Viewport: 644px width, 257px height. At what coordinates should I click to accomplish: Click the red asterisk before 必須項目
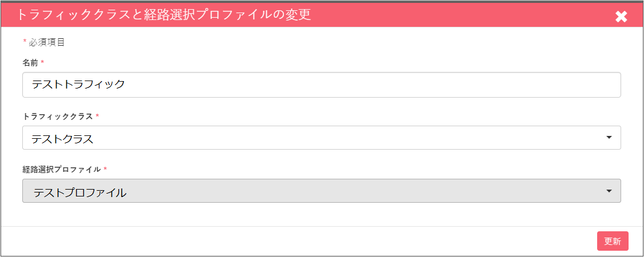pyautogui.click(x=25, y=42)
